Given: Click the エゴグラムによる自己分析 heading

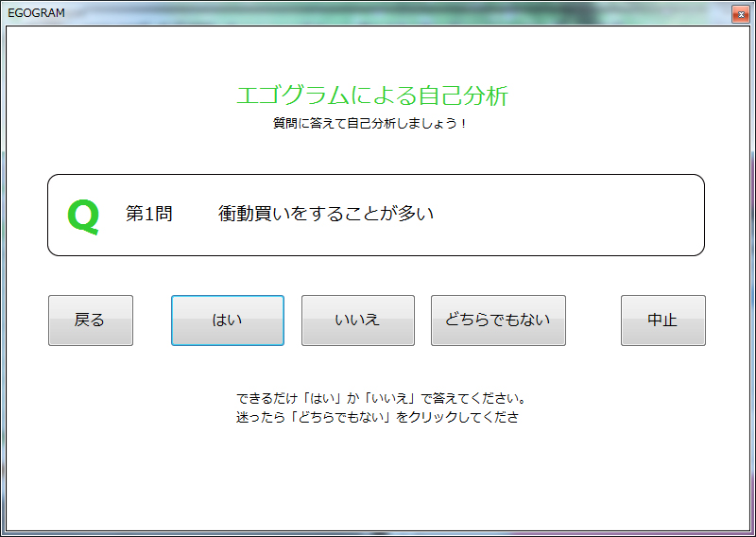Looking at the screenshot, I should pyautogui.click(x=372, y=95).
